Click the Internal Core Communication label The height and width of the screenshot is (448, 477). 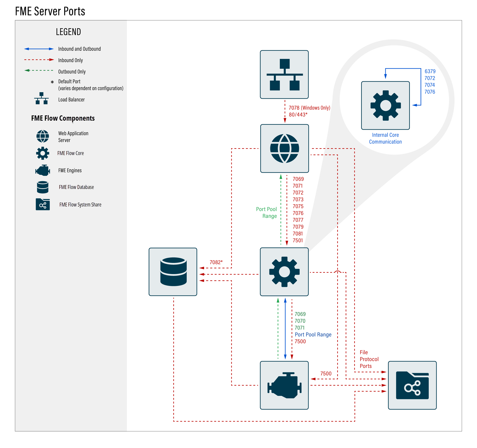point(385,138)
